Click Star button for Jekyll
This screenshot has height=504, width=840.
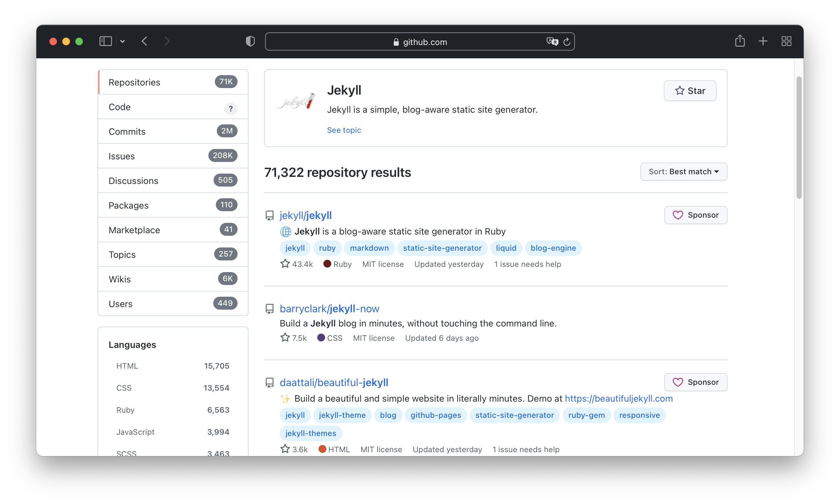coord(689,91)
